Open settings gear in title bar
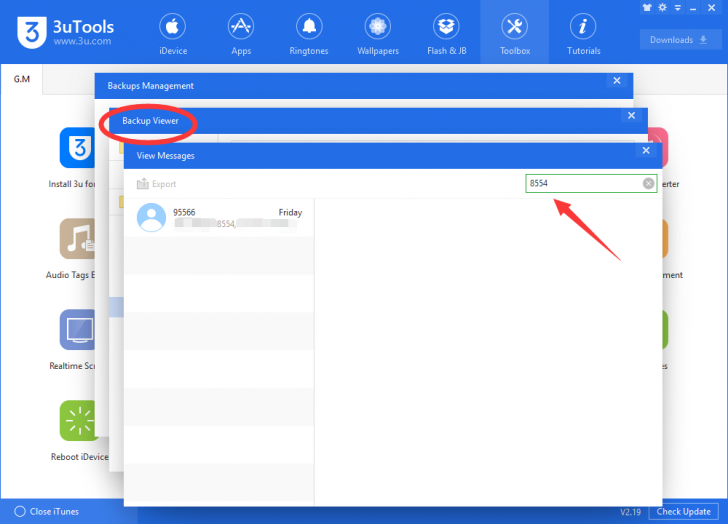This screenshot has height=524, width=728. point(663,7)
